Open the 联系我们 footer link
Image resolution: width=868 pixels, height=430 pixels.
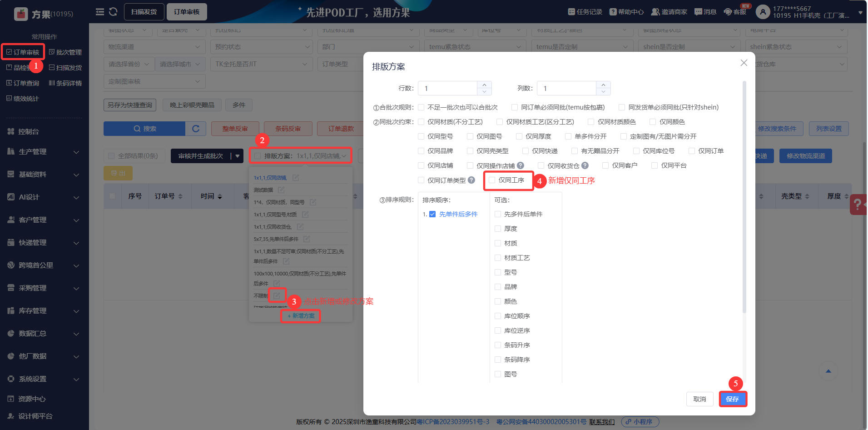[602, 422]
